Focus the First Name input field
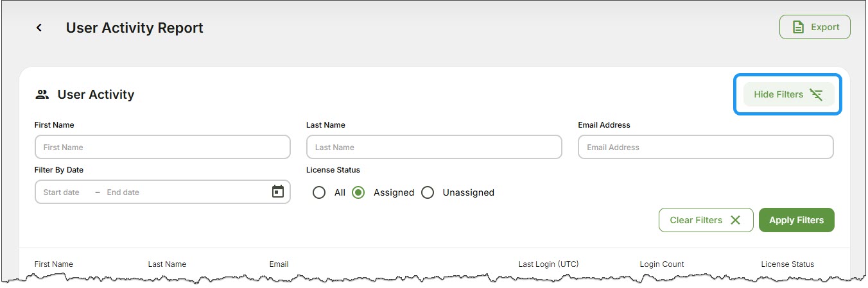 click(x=162, y=147)
